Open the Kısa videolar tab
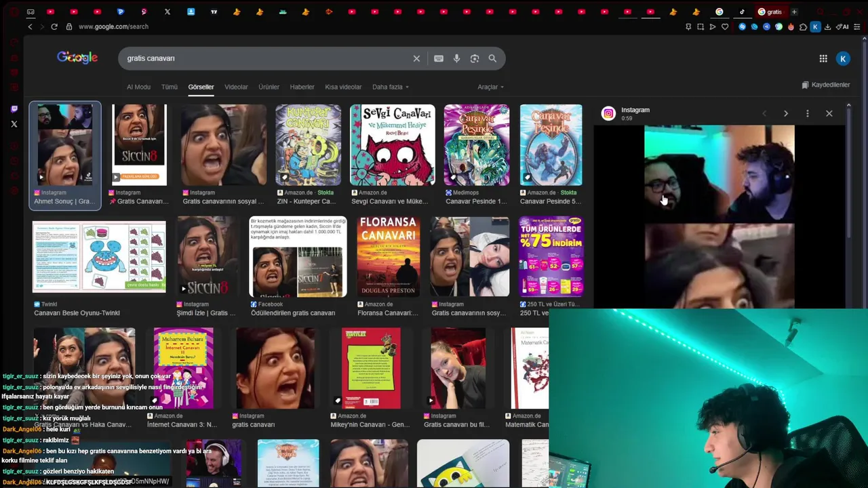Viewport: 868px width, 488px height. [343, 87]
